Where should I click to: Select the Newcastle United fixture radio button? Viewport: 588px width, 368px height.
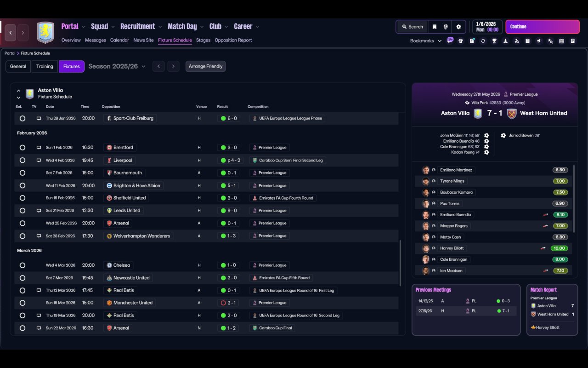point(22,278)
